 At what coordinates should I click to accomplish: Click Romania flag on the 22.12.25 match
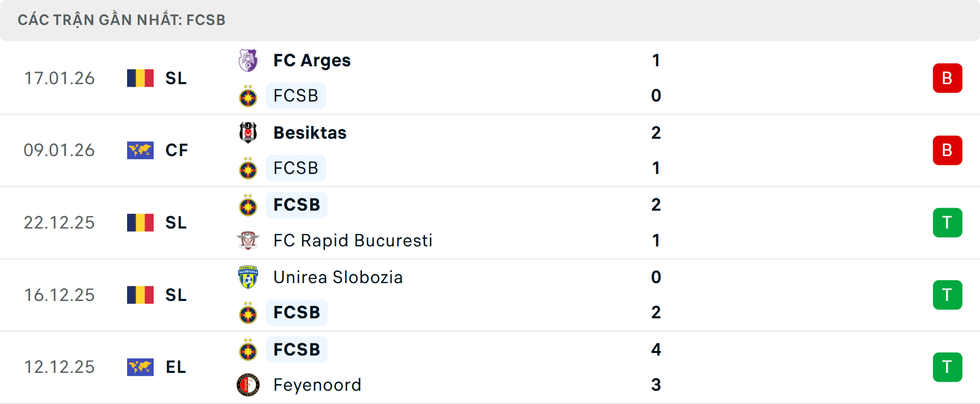140,222
